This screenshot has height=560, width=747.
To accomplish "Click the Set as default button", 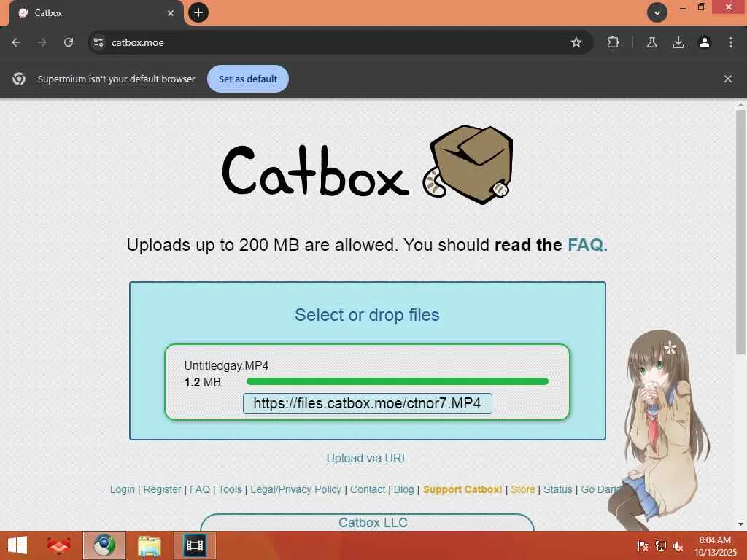I will (248, 79).
